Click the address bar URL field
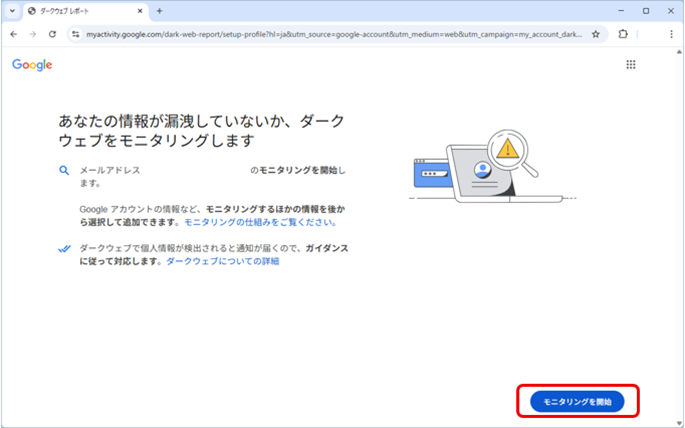 [330, 33]
